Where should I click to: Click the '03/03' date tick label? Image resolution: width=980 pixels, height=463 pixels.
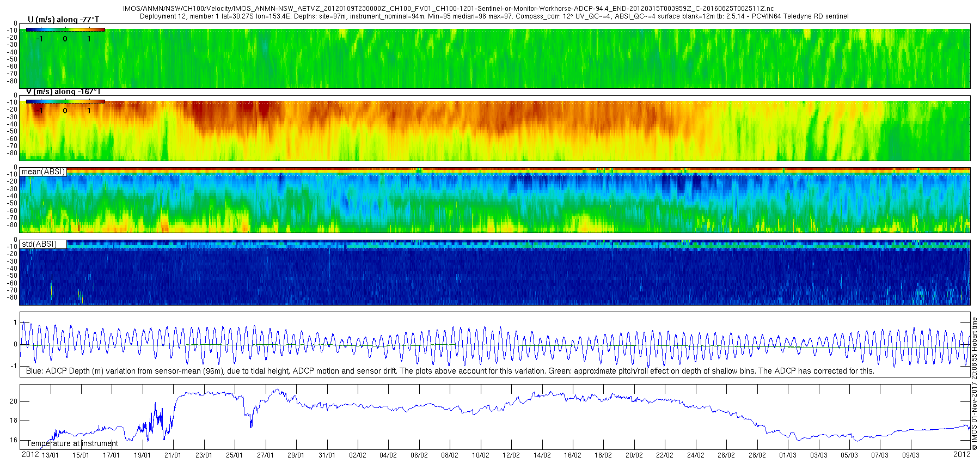click(x=819, y=455)
